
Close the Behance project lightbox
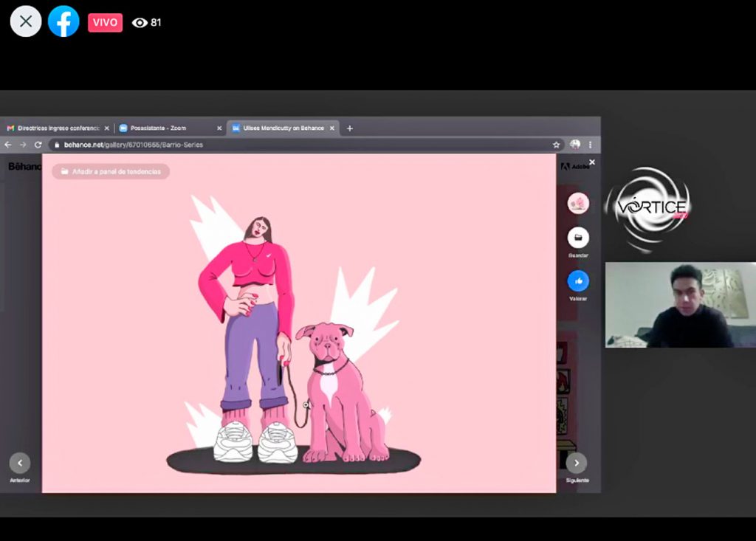(x=592, y=162)
